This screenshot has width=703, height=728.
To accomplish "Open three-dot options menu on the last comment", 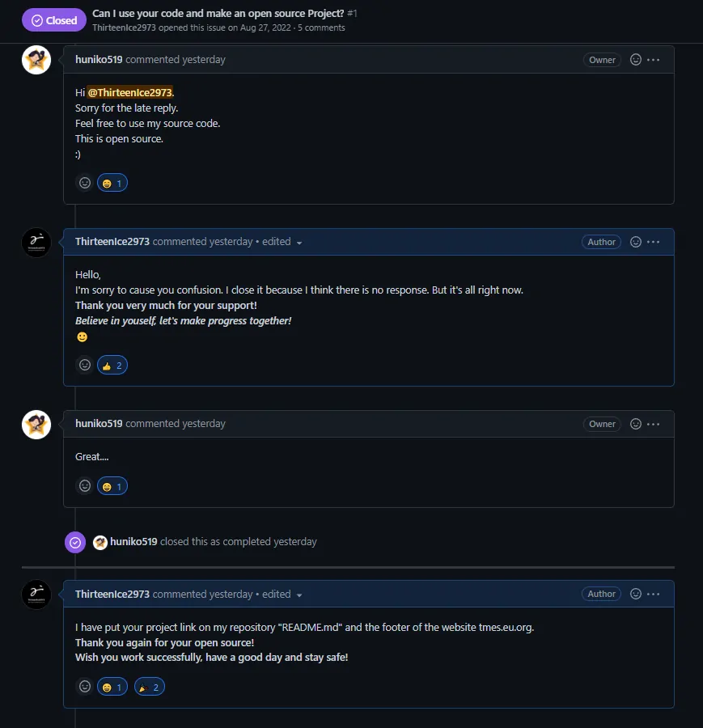I will (654, 594).
